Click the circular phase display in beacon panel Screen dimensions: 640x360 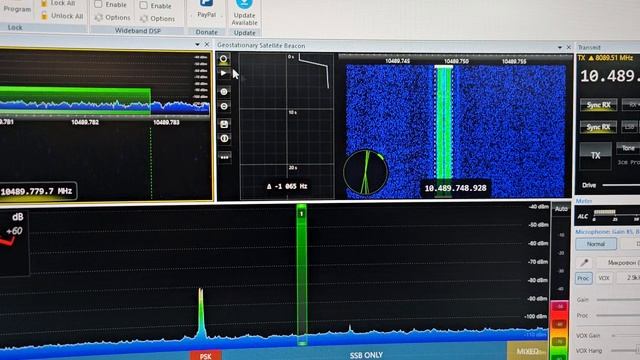pos(366,172)
